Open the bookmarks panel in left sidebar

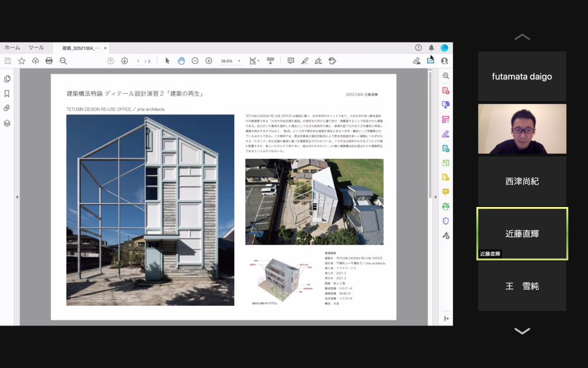(x=7, y=93)
